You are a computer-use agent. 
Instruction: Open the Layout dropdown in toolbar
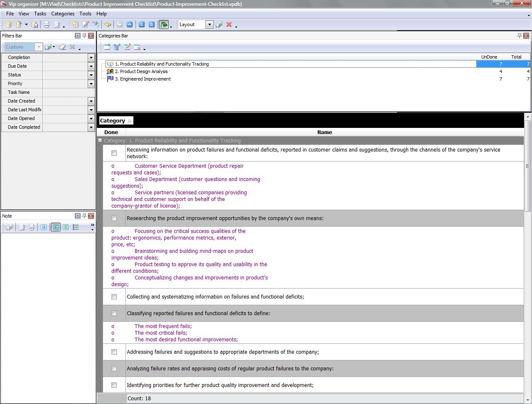click(209, 24)
